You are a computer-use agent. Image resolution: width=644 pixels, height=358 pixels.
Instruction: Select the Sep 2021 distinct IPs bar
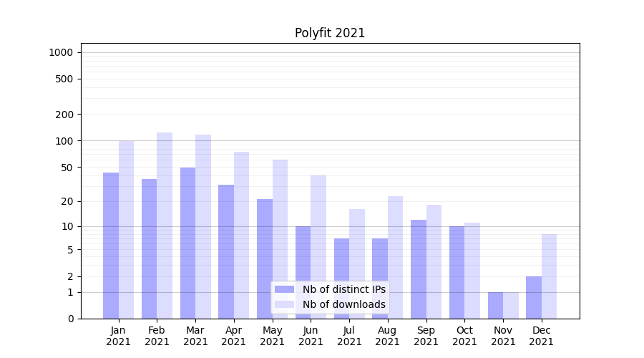coord(419,269)
